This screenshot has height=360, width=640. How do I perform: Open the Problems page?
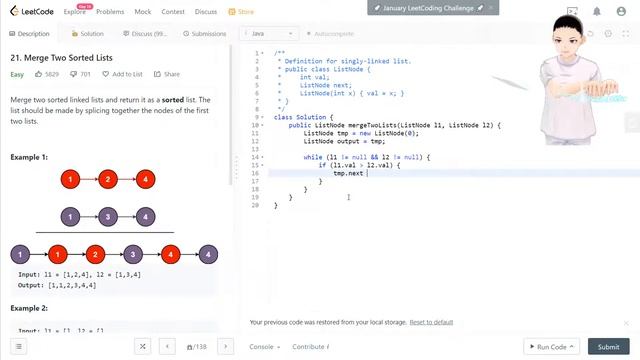(x=110, y=12)
